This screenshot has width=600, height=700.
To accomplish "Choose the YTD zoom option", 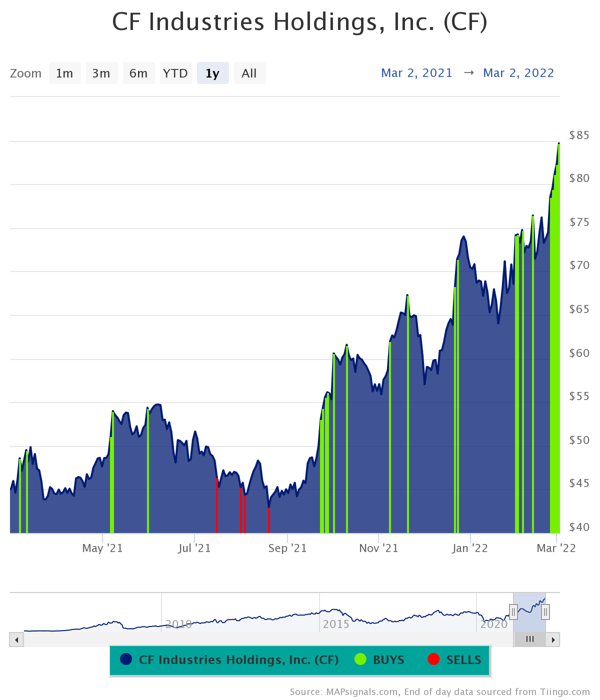I will tap(175, 73).
